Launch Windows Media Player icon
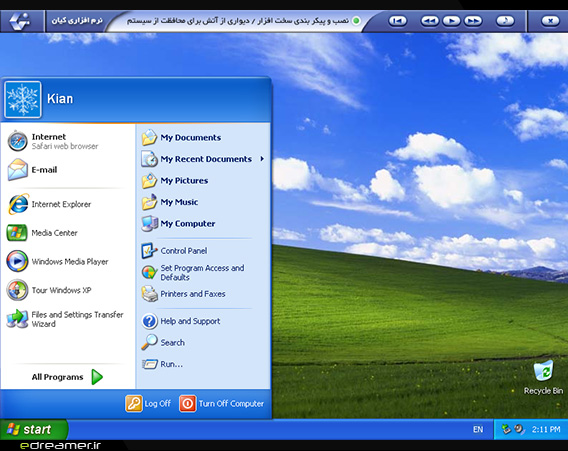 click(17, 261)
